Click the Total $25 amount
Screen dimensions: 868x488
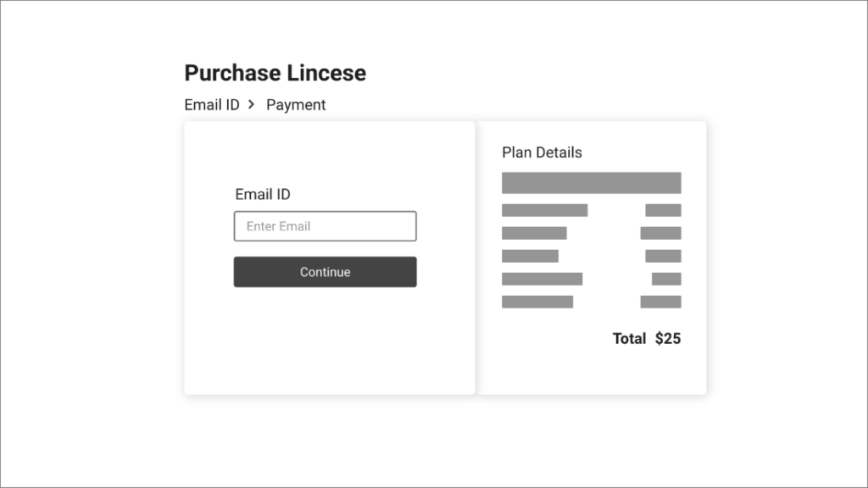pyautogui.click(x=668, y=338)
